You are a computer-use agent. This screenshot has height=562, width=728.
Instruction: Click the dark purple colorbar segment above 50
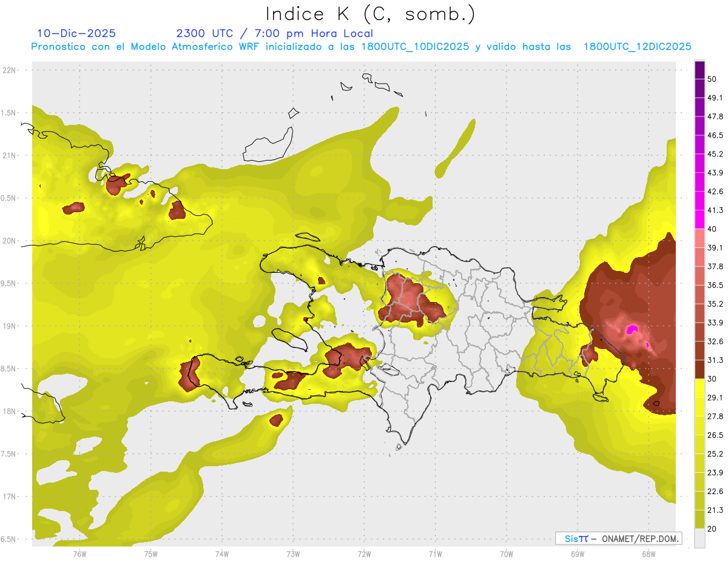click(699, 70)
